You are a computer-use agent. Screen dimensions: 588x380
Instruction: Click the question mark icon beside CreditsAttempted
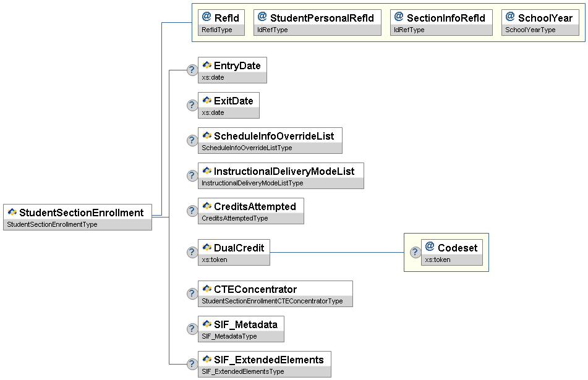[x=192, y=211]
